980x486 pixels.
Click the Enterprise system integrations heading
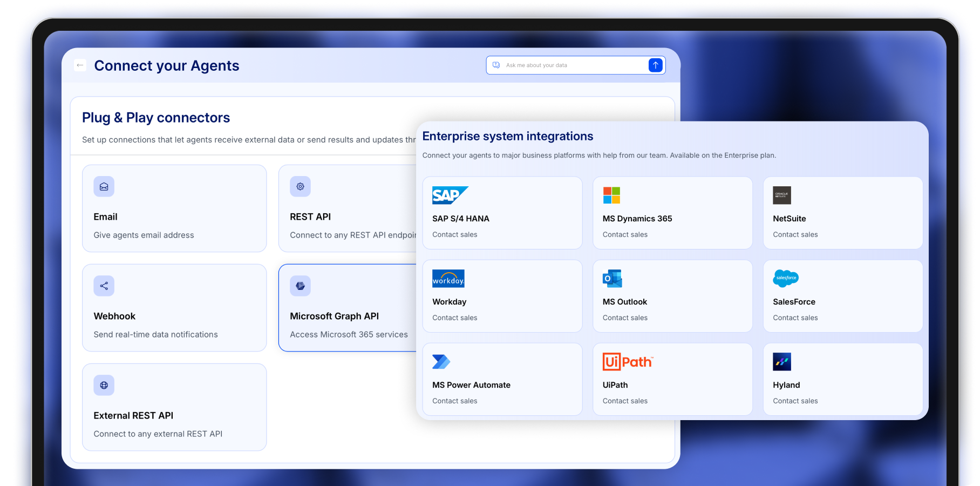(x=508, y=136)
